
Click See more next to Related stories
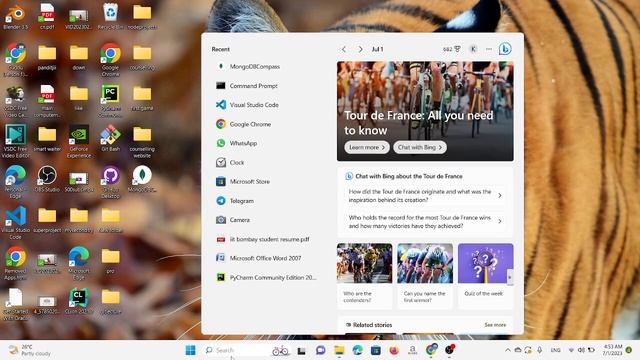[495, 325]
